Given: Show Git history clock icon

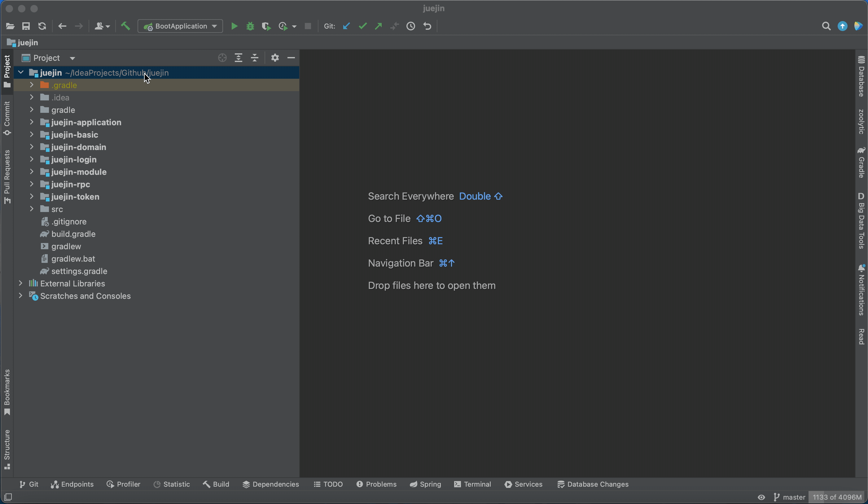Looking at the screenshot, I should 410,26.
